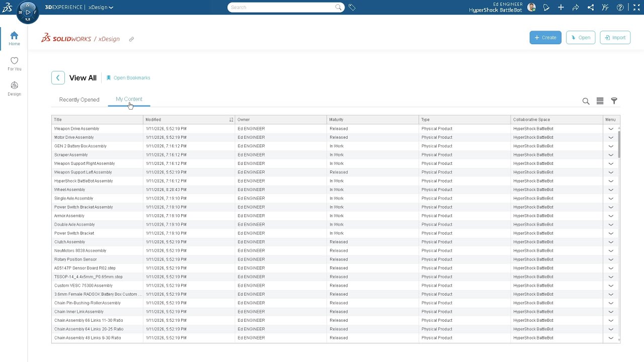
Task: Toggle the full-screen icon in top bar
Action: click(636, 8)
